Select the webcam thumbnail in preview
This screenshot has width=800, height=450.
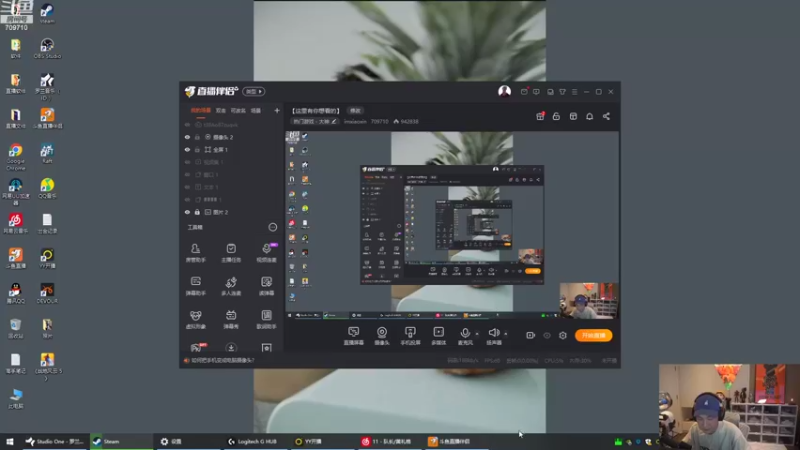click(589, 301)
